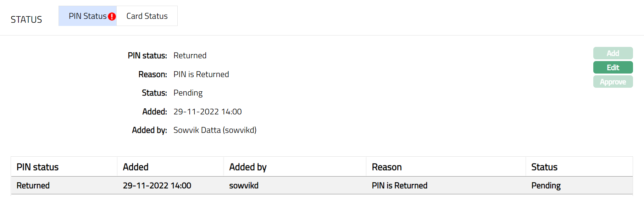Viewport: 644px width, 200px height.
Task: Open the Card Status tab
Action: point(147,16)
